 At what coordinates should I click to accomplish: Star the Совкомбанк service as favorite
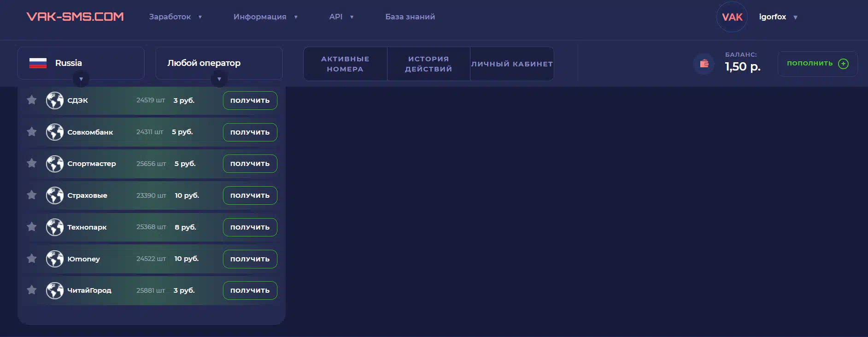32,132
